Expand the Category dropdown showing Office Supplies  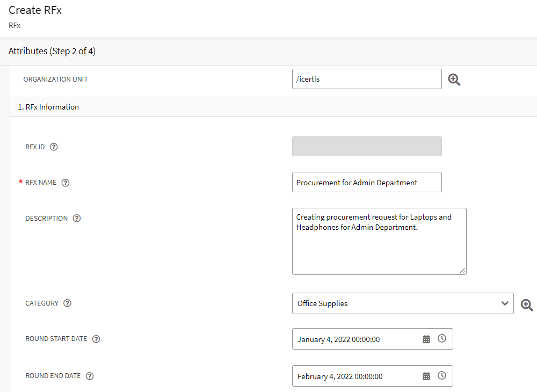coord(504,303)
